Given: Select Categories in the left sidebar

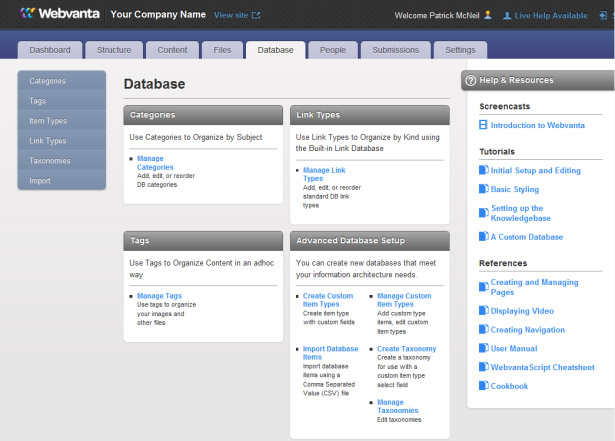Looking at the screenshot, I should click(62, 81).
